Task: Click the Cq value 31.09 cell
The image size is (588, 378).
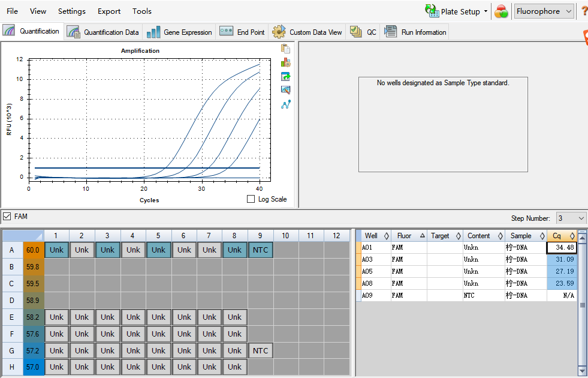Action: coord(562,259)
